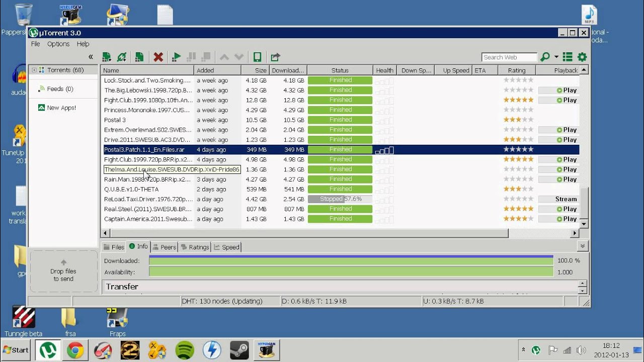The width and height of the screenshot is (644, 362).
Task: Open the File menu
Action: click(x=35, y=44)
